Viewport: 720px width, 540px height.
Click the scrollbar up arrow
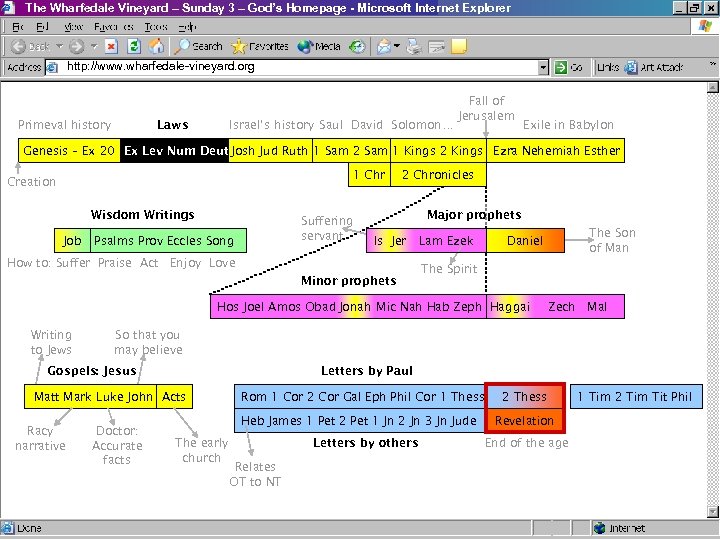pyautogui.click(x=713, y=87)
